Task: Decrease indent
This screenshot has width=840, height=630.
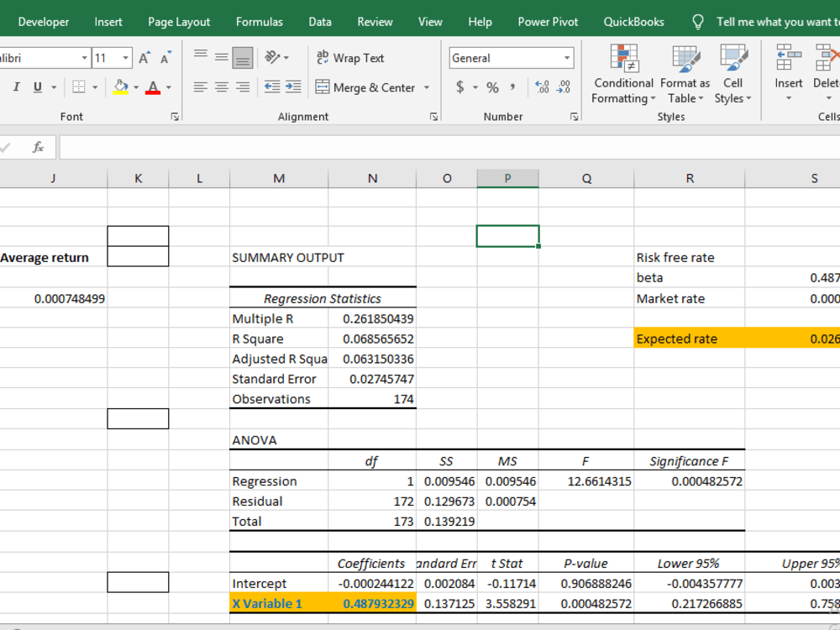Action: pos(272,87)
